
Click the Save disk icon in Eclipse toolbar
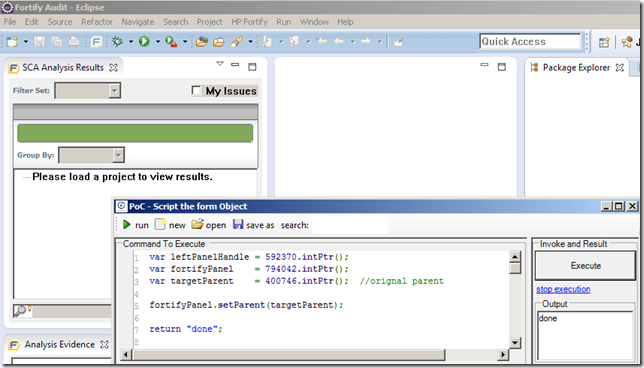[39, 41]
